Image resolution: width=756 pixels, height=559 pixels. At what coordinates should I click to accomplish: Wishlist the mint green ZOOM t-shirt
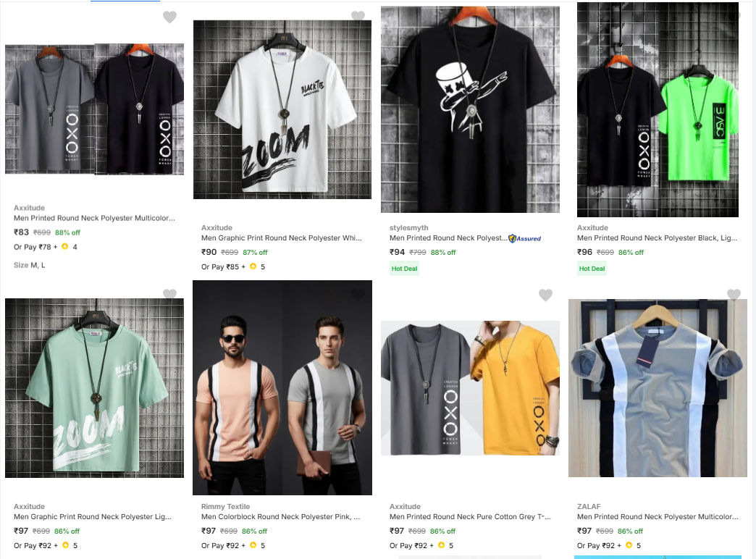pos(169,294)
